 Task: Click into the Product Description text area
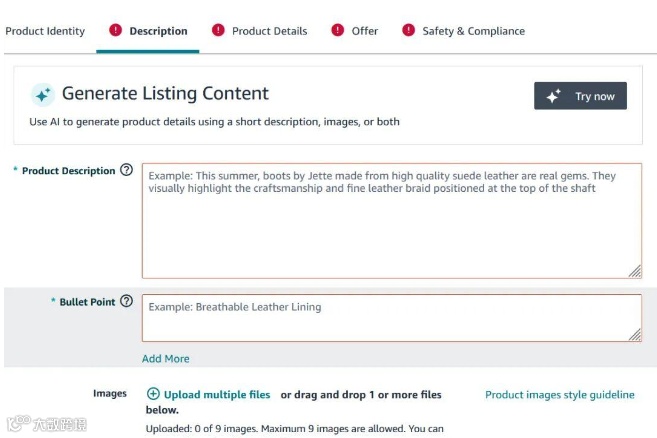point(391,225)
